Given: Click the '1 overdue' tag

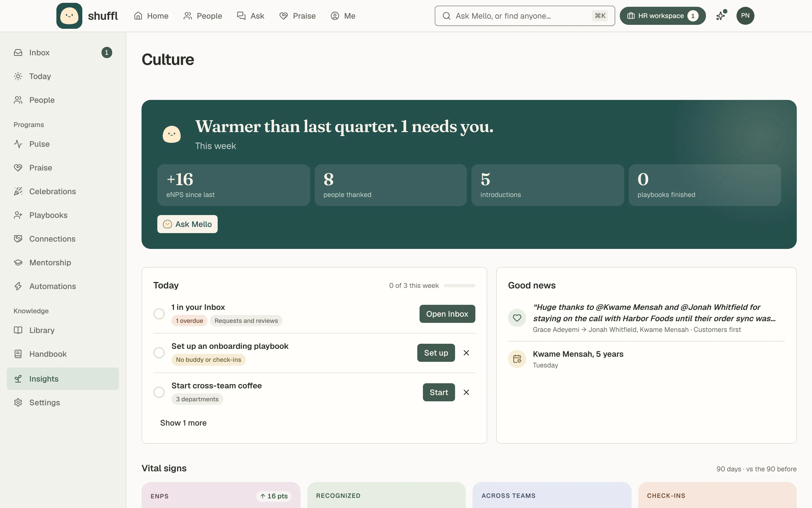Looking at the screenshot, I should coord(189,321).
